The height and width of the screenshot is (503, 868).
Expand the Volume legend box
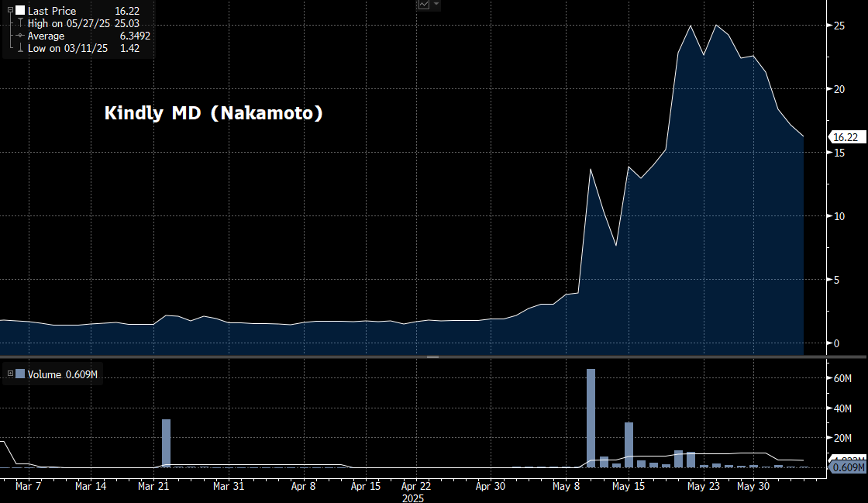tap(10, 374)
